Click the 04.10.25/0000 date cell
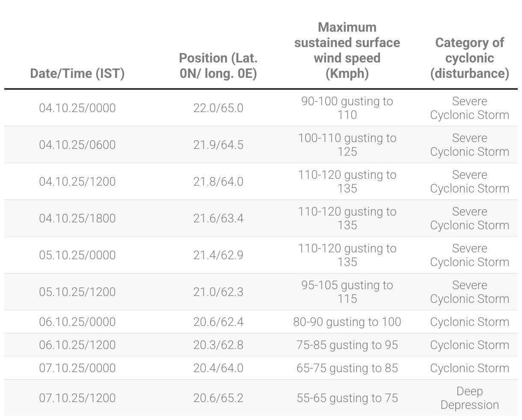522x420 pixels. 77,108
